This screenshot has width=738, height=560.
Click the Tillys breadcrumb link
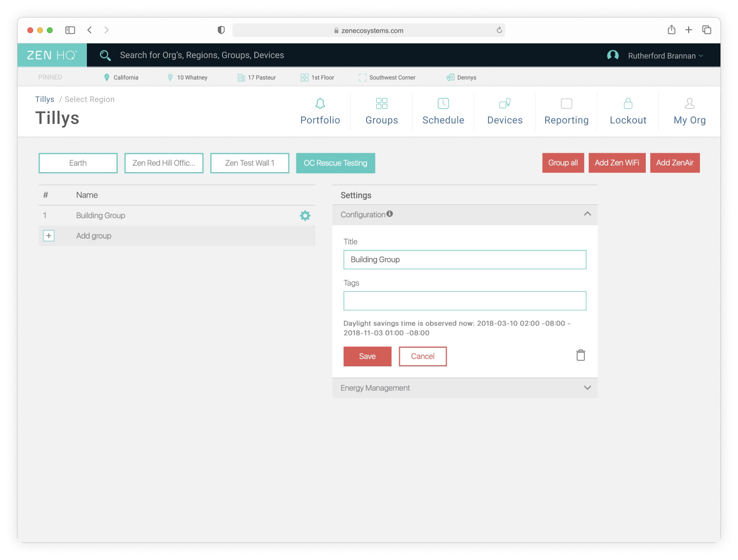[x=44, y=99]
